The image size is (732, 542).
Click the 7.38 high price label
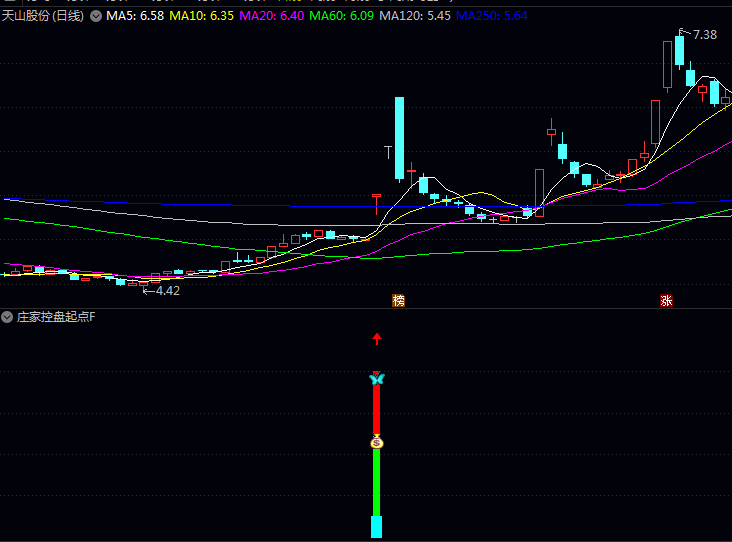[x=703, y=35]
